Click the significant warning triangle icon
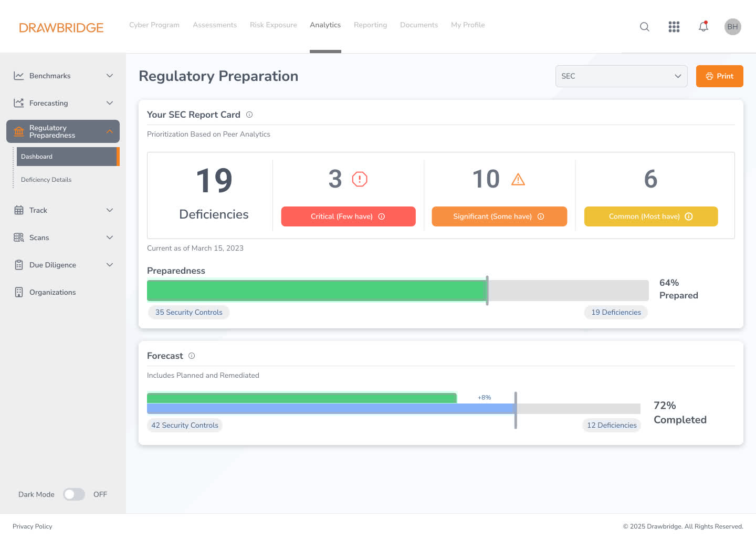This screenshot has height=538, width=756. pos(518,180)
